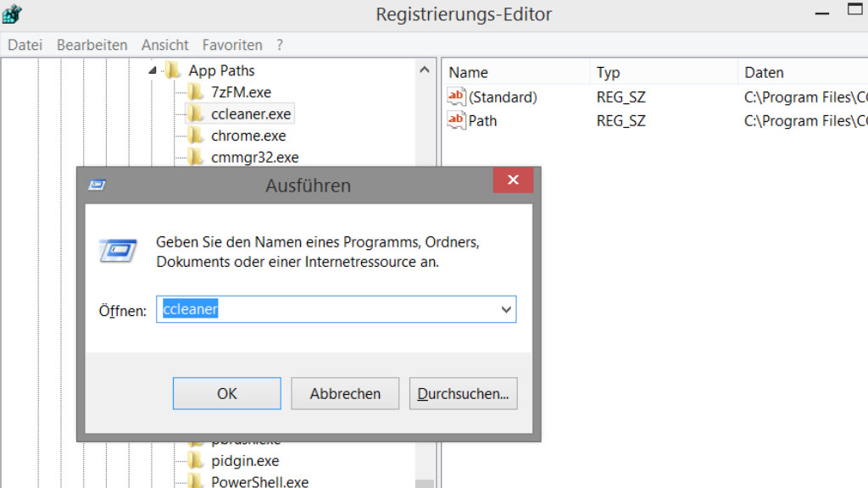868x488 pixels.
Task: Click the chrome.exe folder icon
Action: pos(196,136)
